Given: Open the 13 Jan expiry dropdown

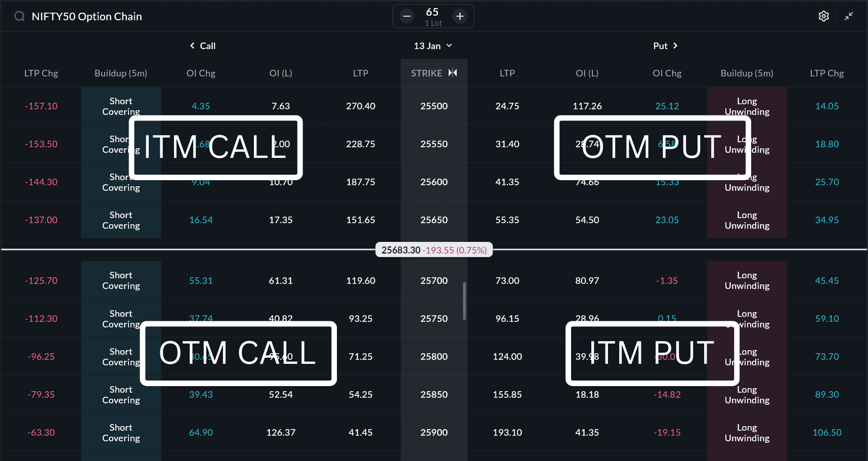Looking at the screenshot, I should 433,46.
